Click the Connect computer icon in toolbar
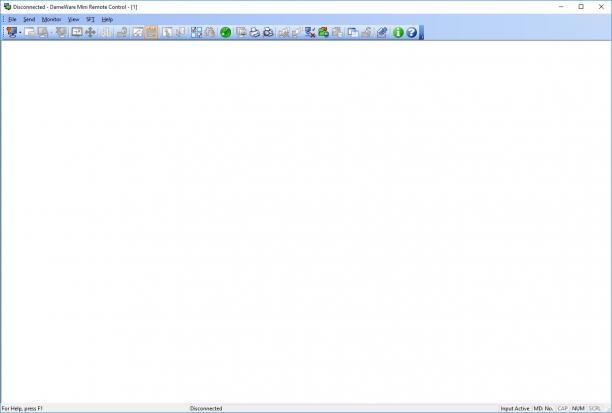 [11, 32]
